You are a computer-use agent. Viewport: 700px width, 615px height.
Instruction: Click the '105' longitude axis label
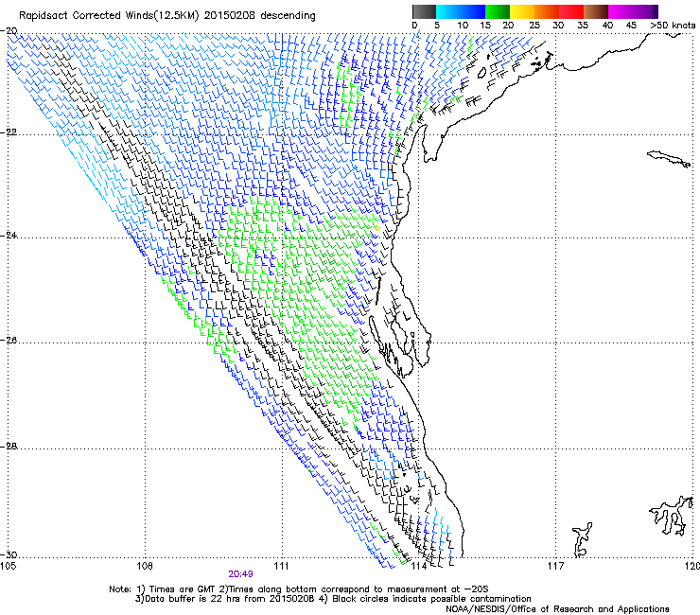(x=9, y=567)
